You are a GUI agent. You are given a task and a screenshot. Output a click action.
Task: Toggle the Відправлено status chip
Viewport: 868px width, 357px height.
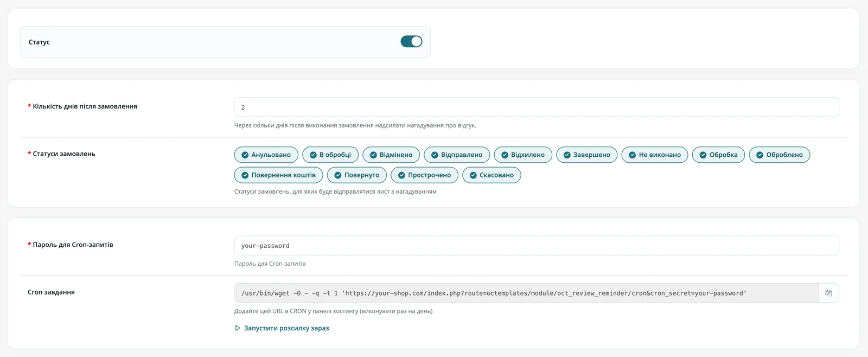pyautogui.click(x=457, y=155)
